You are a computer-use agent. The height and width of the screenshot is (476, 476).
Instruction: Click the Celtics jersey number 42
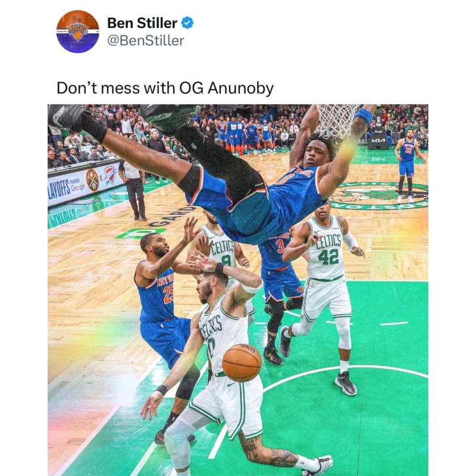click(x=328, y=257)
